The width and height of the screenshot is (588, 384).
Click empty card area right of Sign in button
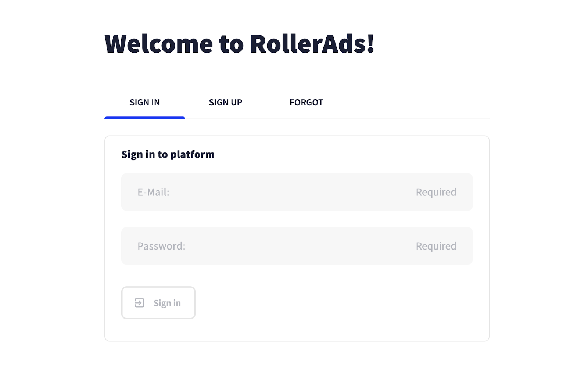[331, 303]
